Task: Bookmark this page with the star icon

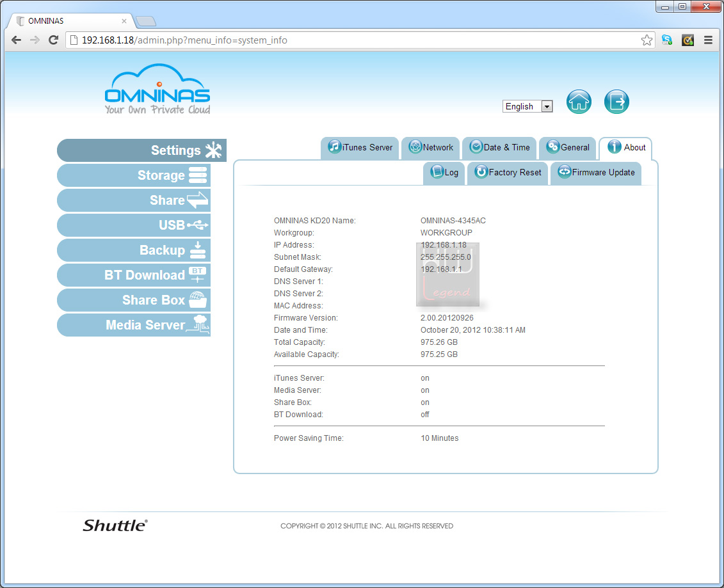Action: pyautogui.click(x=647, y=40)
